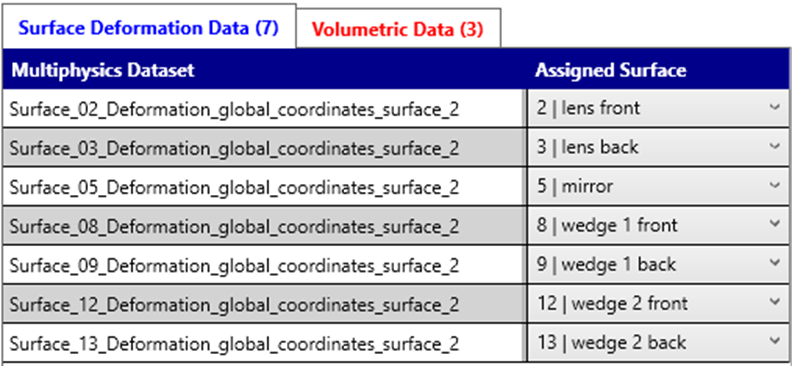The image size is (792, 366).
Task: Select the Surface_05_Deformation dataset row
Action: 264,186
